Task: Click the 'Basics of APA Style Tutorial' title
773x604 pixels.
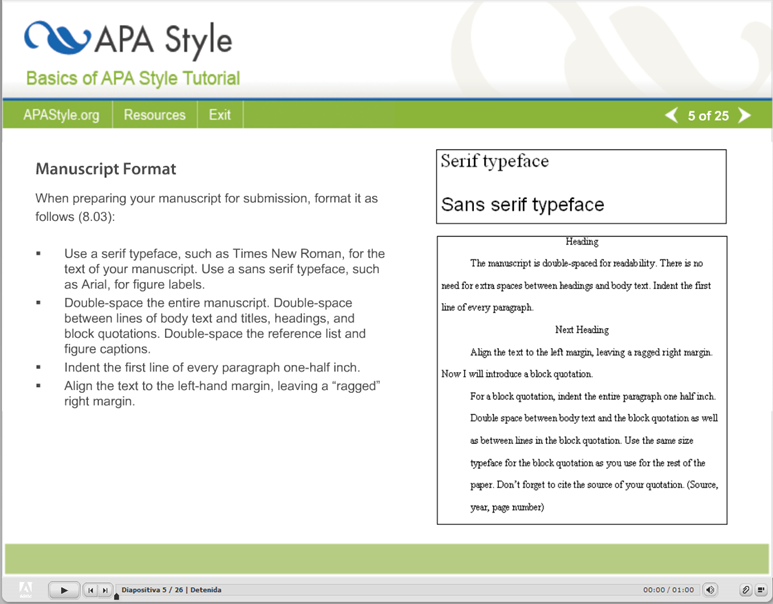Action: tap(132, 78)
